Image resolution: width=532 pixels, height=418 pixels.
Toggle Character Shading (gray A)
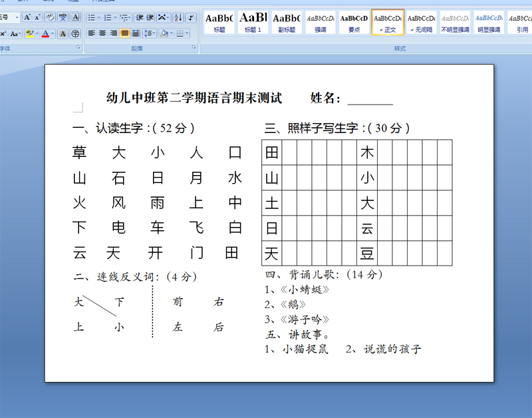coord(63,33)
